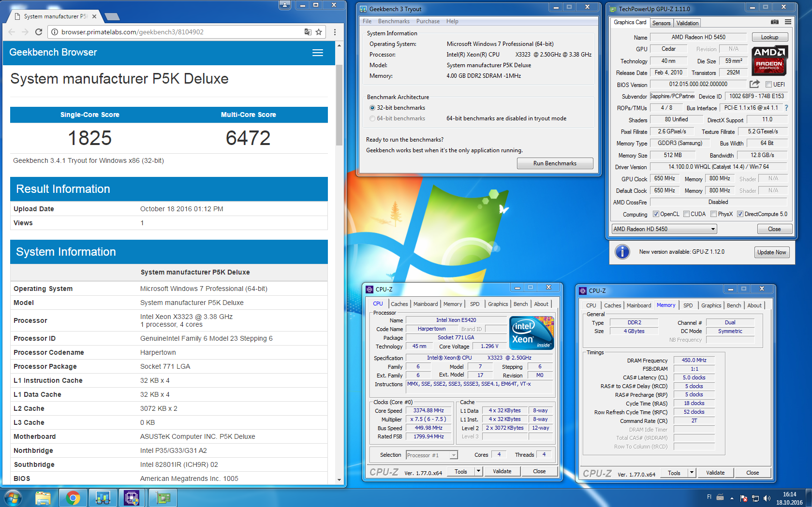The height and width of the screenshot is (507, 812).
Task: Open the Geekbench Benchmarks menu
Action: pyautogui.click(x=394, y=21)
